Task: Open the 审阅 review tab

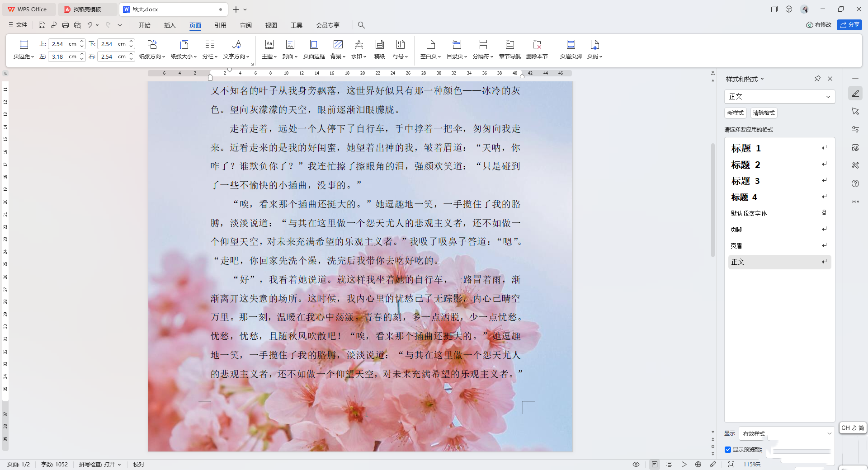Action: pyautogui.click(x=246, y=25)
